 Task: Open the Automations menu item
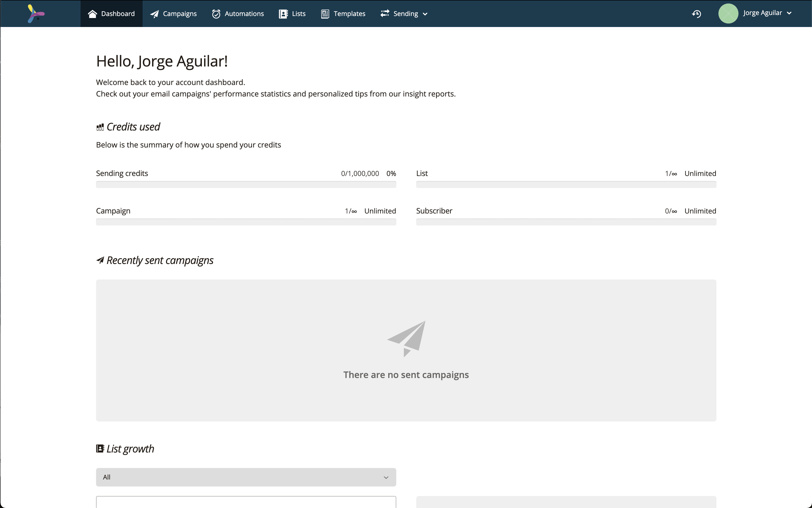coord(238,13)
